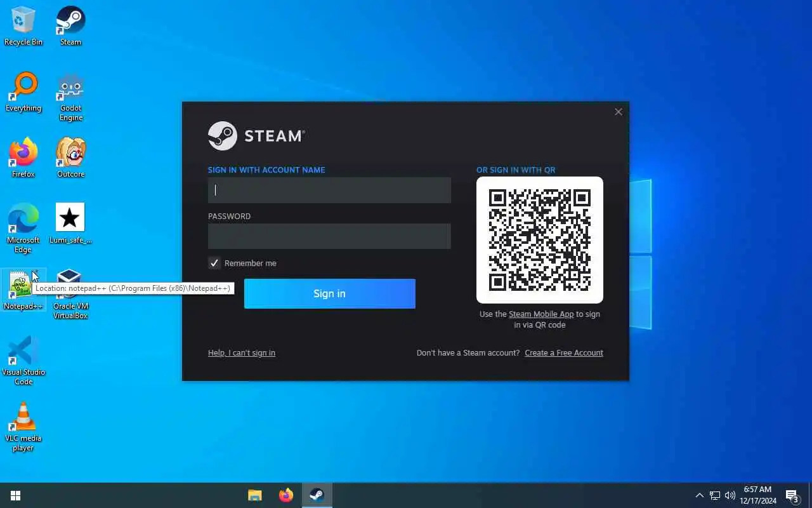
Task: Click the 'SIGN IN WITH ACCOUNT NAME' label
Action: pyautogui.click(x=266, y=170)
